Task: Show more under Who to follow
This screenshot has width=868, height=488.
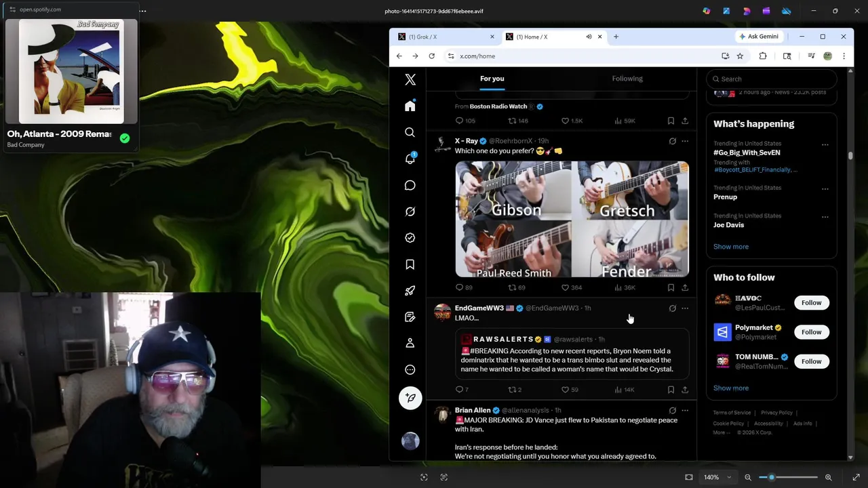Action: pyautogui.click(x=731, y=388)
